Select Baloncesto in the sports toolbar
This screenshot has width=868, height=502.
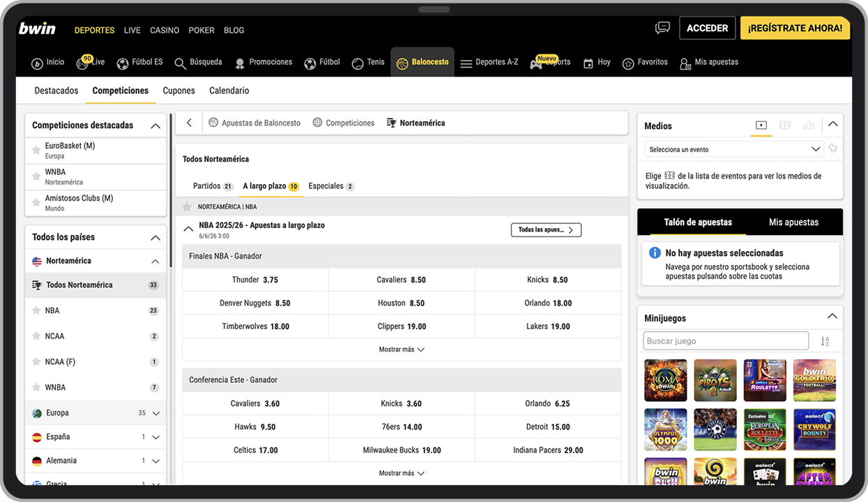coord(422,62)
